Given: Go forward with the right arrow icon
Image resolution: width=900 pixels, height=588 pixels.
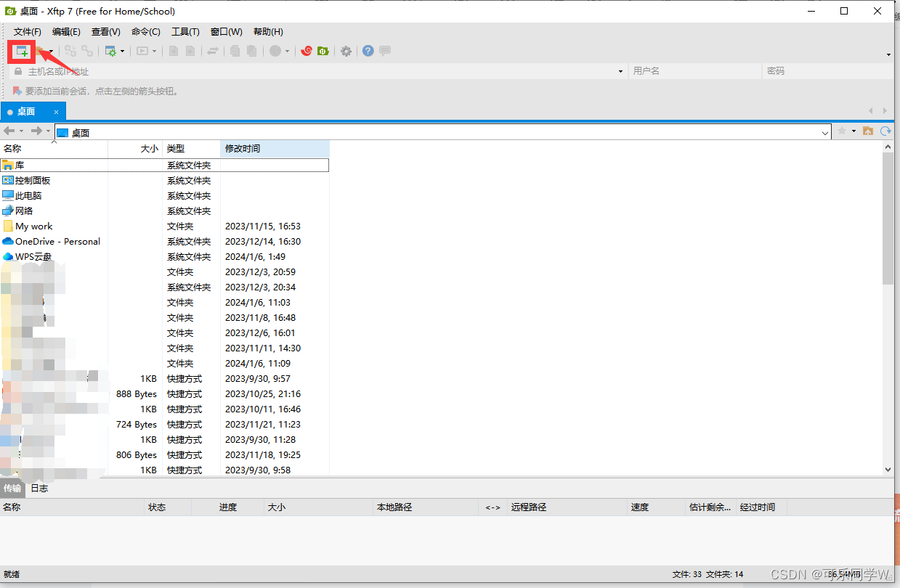Looking at the screenshot, I should tap(36, 131).
